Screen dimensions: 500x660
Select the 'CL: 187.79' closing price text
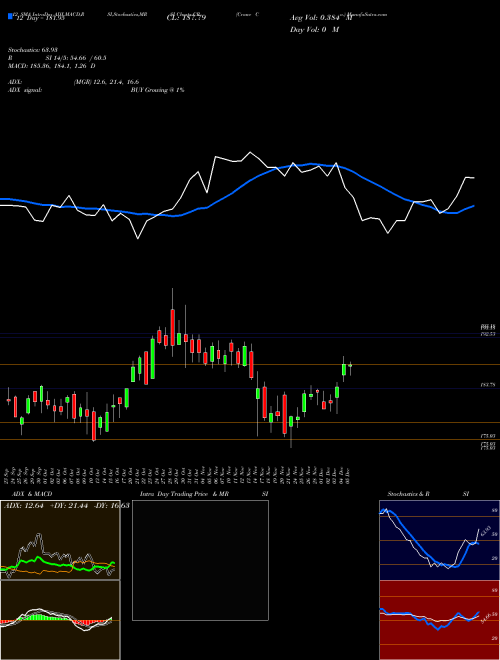185,19
